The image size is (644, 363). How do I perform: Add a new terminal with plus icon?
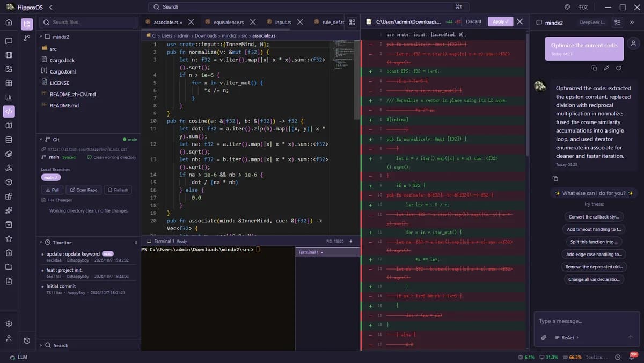tap(351, 241)
